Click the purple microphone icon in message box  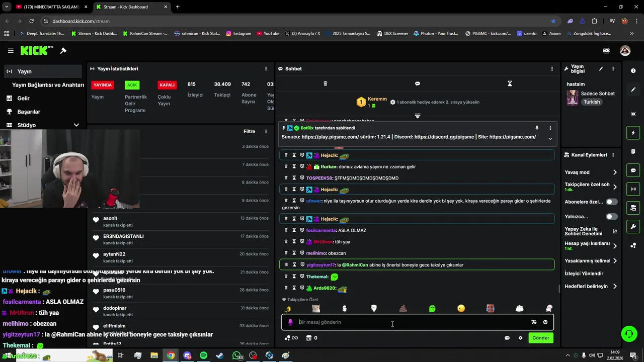tap(290, 322)
